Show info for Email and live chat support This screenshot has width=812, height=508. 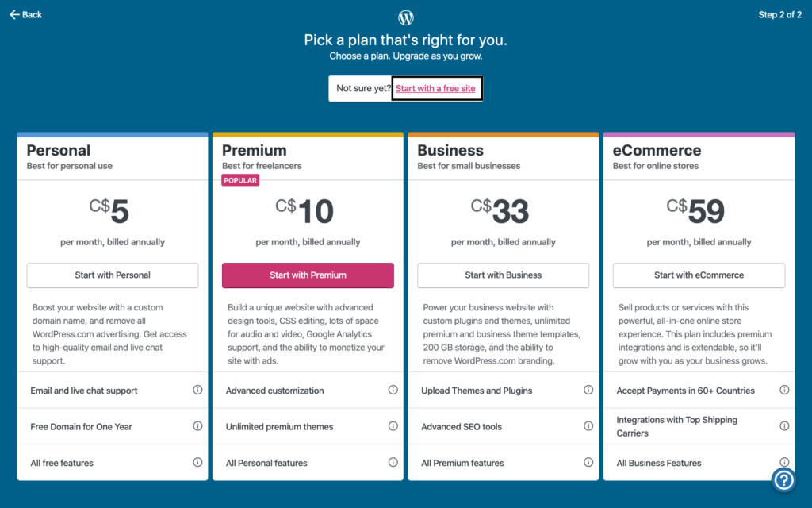click(197, 390)
